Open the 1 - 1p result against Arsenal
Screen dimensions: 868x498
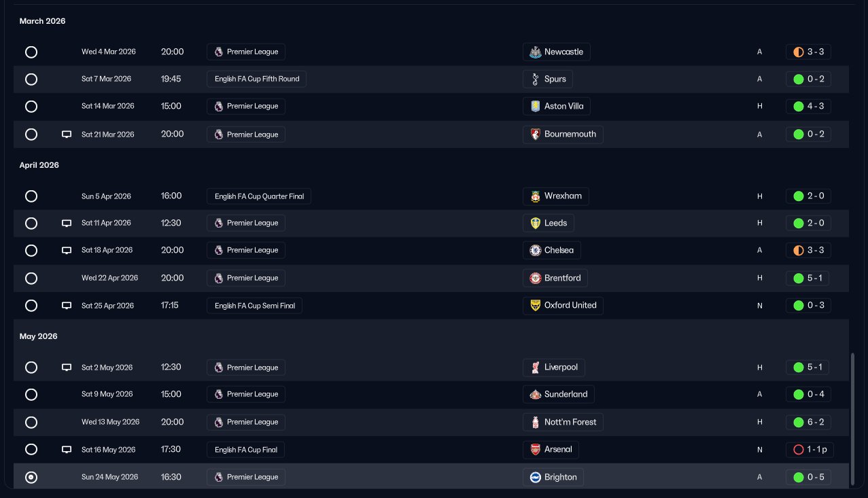coord(810,450)
